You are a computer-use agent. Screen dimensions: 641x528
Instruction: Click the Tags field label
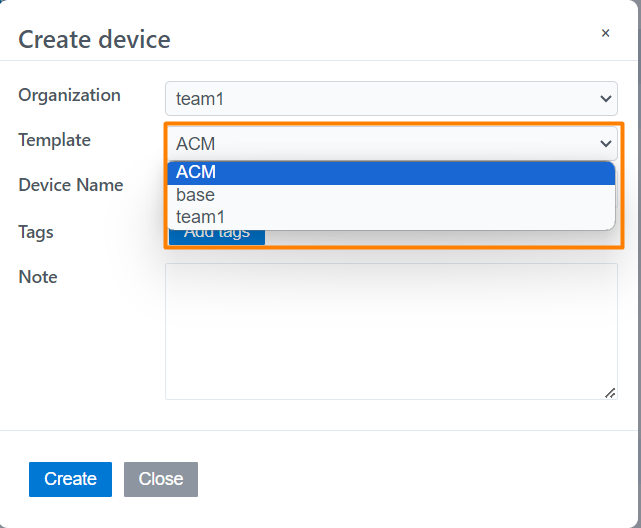(x=36, y=232)
